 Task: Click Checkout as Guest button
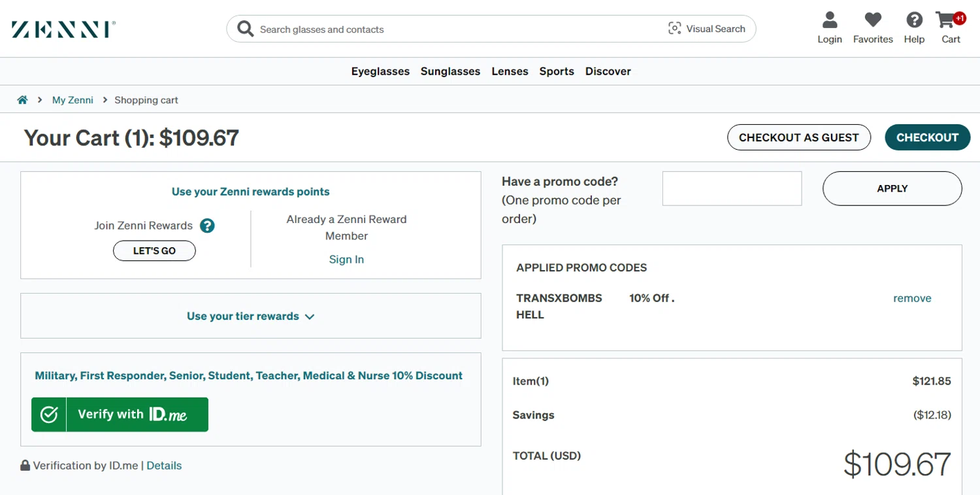pyautogui.click(x=798, y=137)
